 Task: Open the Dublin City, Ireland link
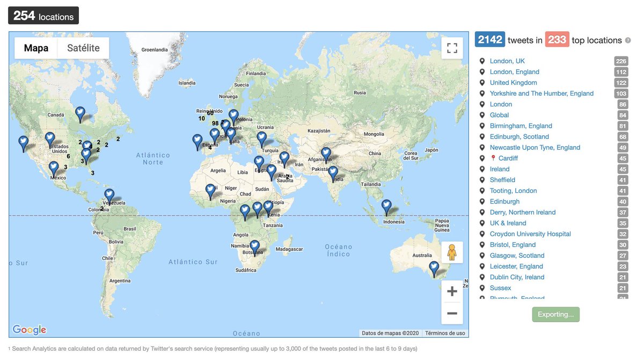coord(517,277)
